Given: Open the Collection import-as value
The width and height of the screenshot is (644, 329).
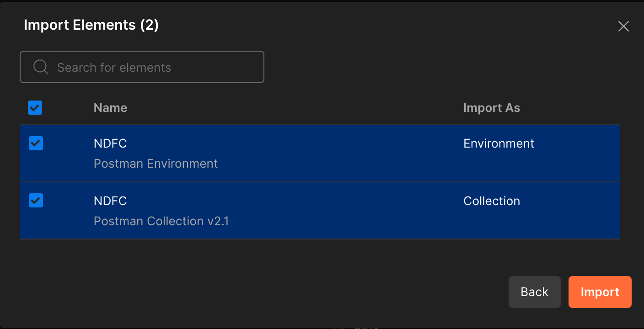Looking at the screenshot, I should [x=491, y=201].
